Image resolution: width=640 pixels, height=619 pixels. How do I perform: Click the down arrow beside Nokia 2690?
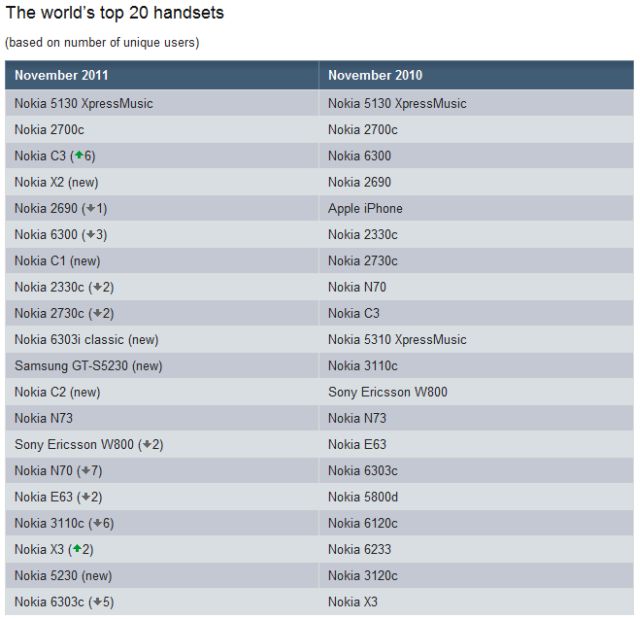pos(91,208)
